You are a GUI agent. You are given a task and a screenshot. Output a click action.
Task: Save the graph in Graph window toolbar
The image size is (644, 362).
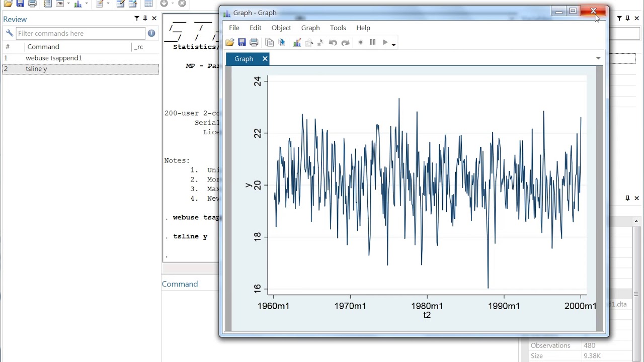click(242, 43)
